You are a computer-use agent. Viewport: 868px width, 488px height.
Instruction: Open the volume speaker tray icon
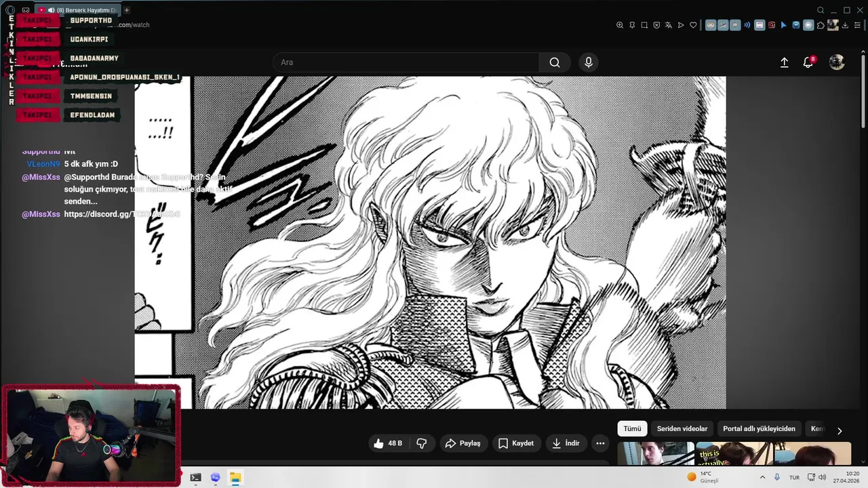[x=823, y=477]
